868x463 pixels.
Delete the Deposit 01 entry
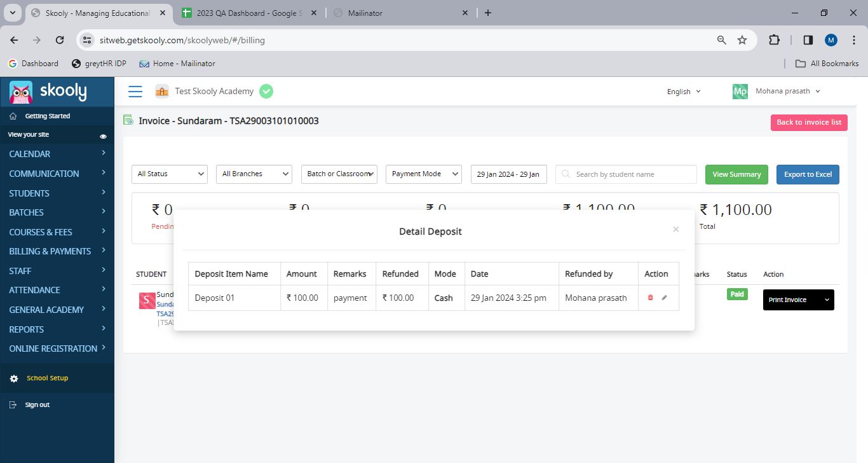pos(650,298)
